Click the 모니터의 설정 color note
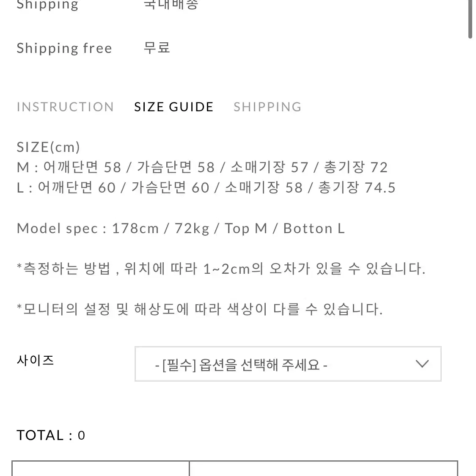Screen dimensions: 476x476 [200, 309]
